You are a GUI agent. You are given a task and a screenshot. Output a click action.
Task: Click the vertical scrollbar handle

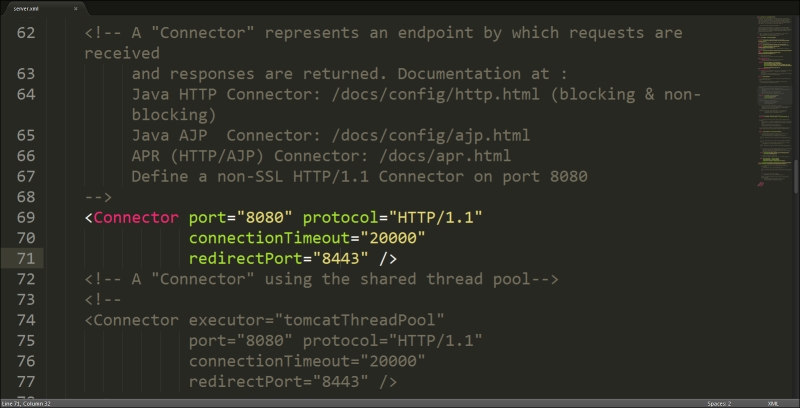796,176
